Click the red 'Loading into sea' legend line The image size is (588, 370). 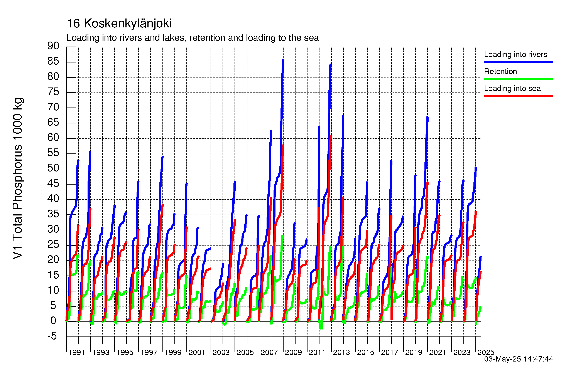(x=518, y=96)
